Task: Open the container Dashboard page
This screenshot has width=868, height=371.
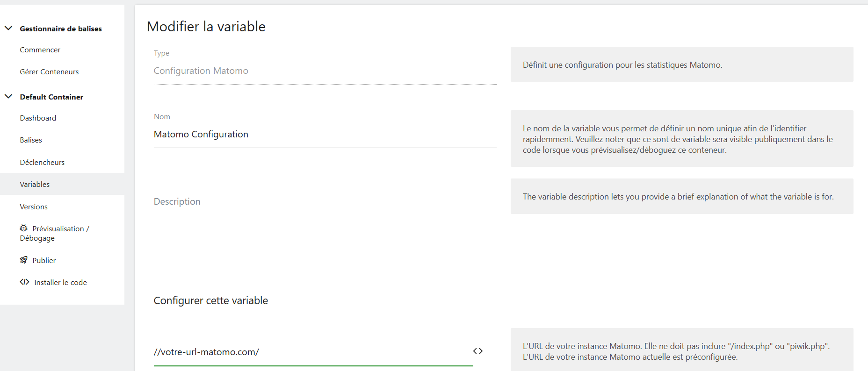Action: click(38, 118)
